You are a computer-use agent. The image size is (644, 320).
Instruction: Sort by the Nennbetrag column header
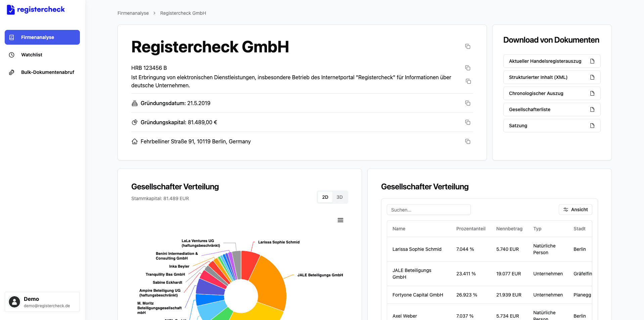[509, 229]
